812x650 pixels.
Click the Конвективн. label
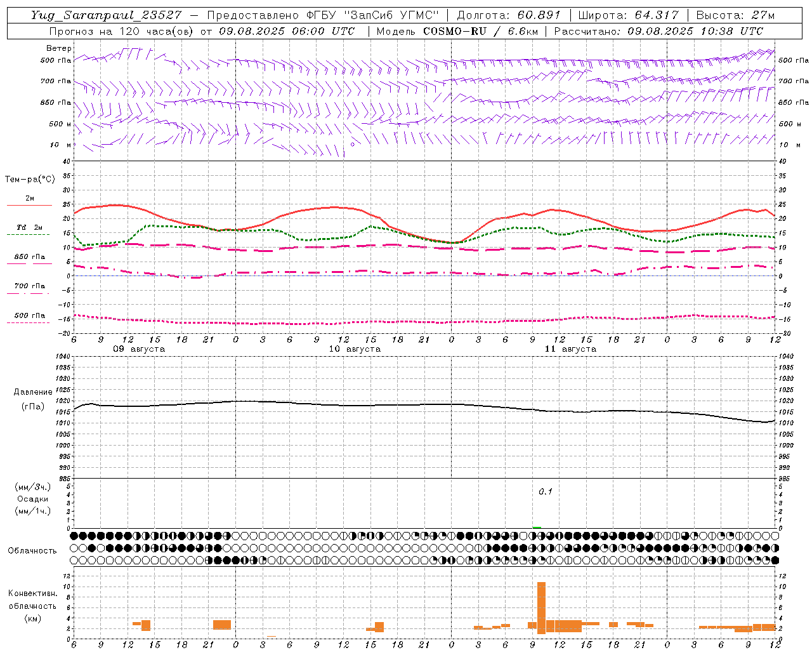coord(32,594)
